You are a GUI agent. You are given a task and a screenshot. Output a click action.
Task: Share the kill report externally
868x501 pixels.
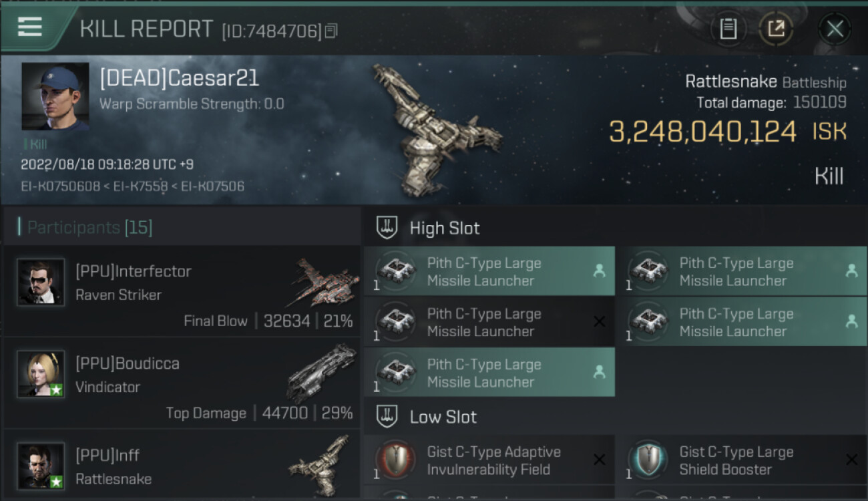(x=775, y=29)
